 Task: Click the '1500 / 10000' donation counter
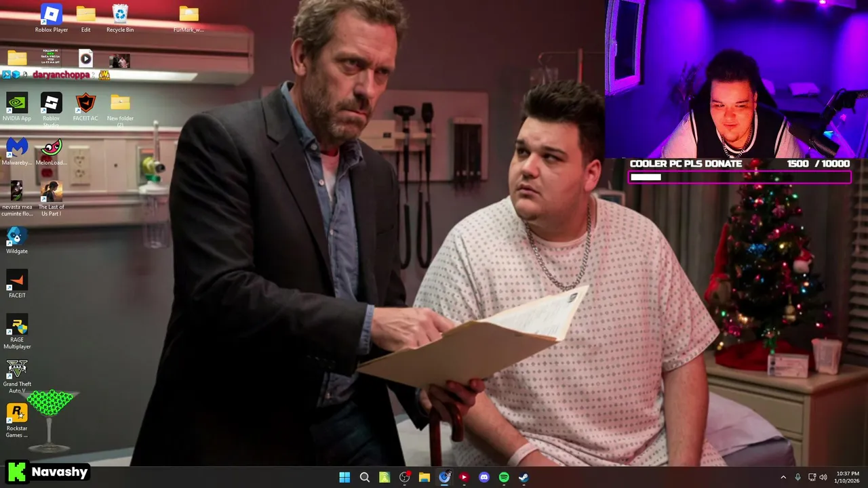[818, 163]
